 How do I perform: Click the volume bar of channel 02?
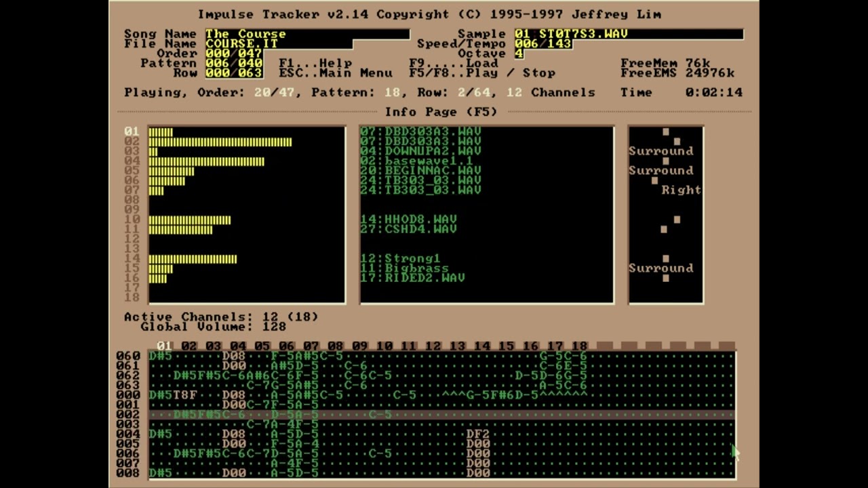[x=220, y=142]
